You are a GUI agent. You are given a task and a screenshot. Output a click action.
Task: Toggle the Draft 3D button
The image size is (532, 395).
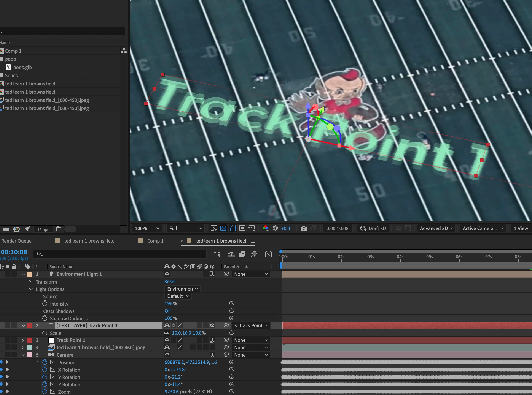tap(373, 228)
